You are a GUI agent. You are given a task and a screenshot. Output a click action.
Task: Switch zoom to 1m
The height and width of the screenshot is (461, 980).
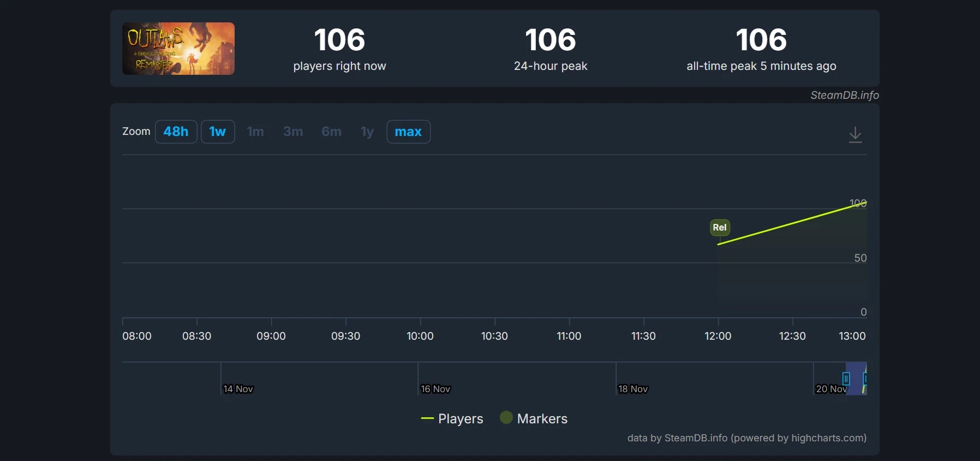pos(255,132)
